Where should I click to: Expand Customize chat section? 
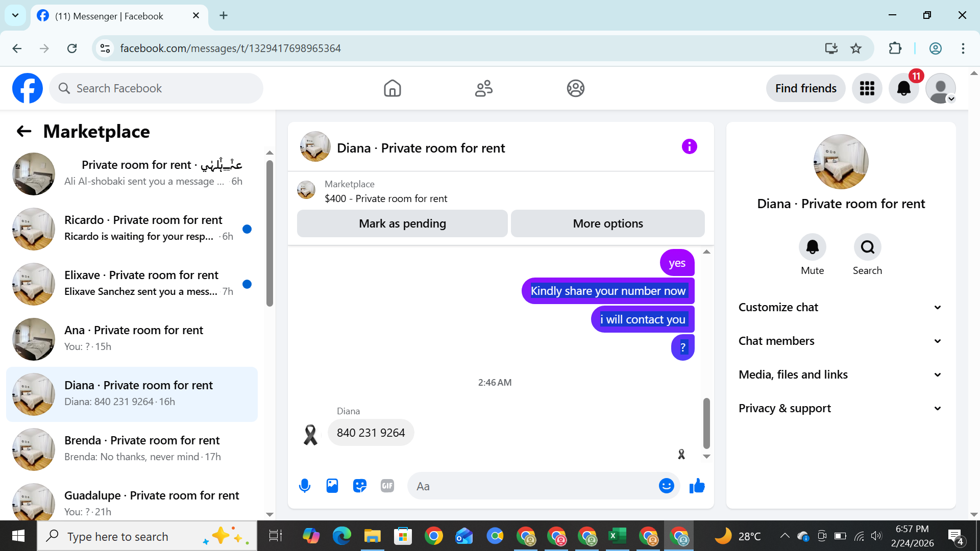coord(840,307)
